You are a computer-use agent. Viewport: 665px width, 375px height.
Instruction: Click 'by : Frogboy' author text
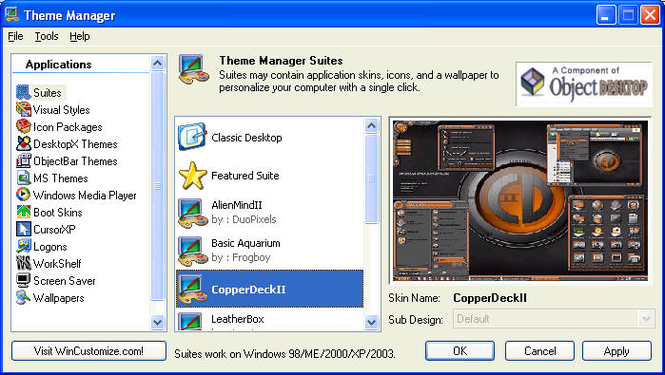tap(240, 257)
